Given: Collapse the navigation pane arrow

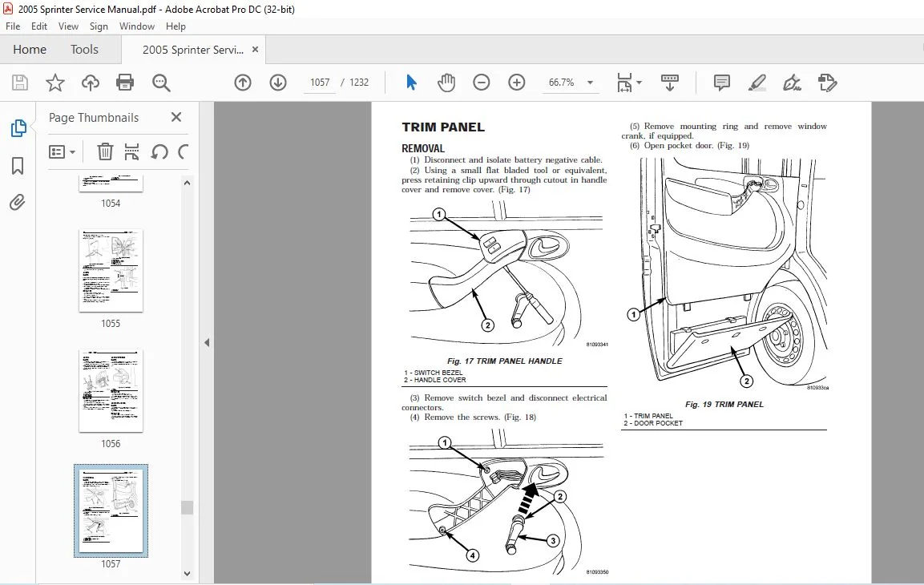Looking at the screenshot, I should [207, 342].
